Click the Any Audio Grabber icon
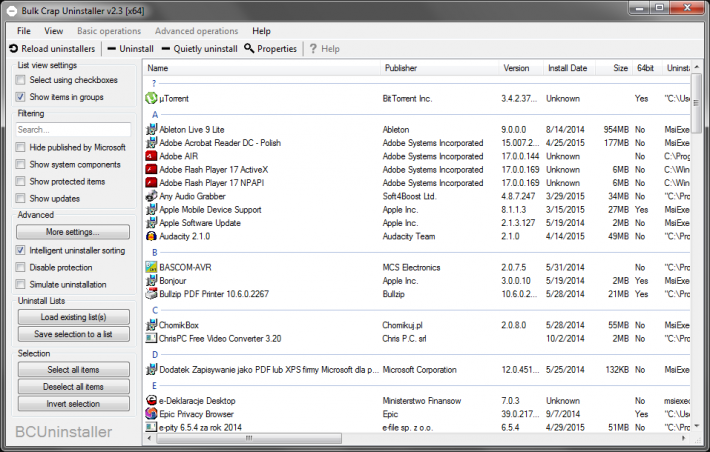Screen dimensions: 710x452 (151, 196)
